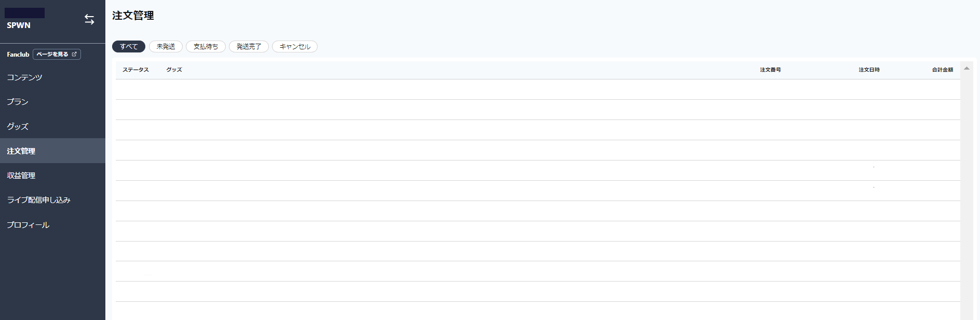This screenshot has height=320, width=980.
Task: Show 発送完了 orders
Action: tap(249, 47)
